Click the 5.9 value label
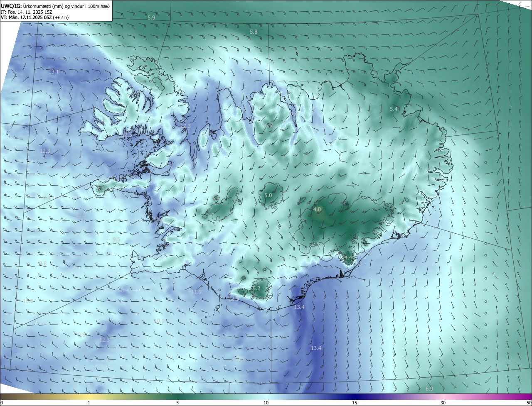 151,17
